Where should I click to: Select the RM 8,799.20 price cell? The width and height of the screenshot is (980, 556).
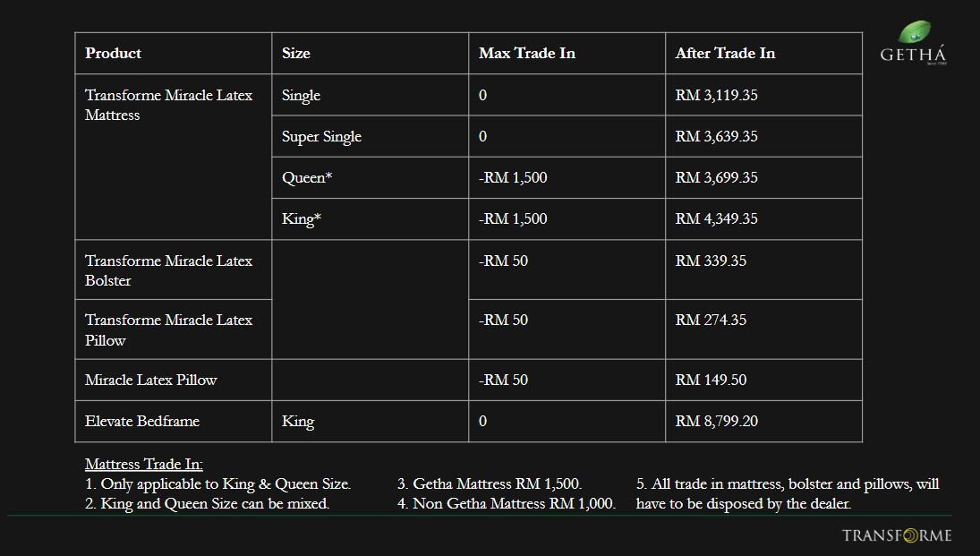(x=716, y=422)
